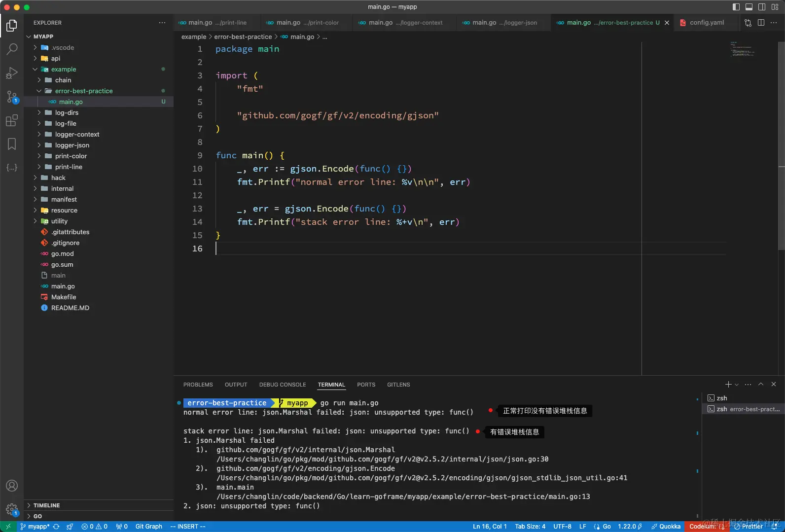Open the Search view in activity bar
Screen dimensions: 785x532
point(12,49)
